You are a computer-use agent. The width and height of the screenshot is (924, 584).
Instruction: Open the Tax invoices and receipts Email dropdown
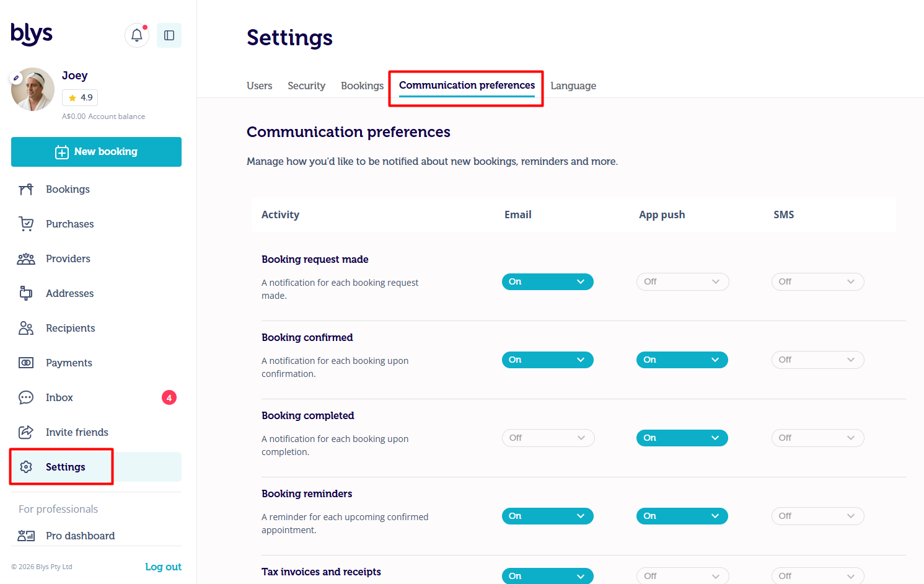(x=548, y=576)
